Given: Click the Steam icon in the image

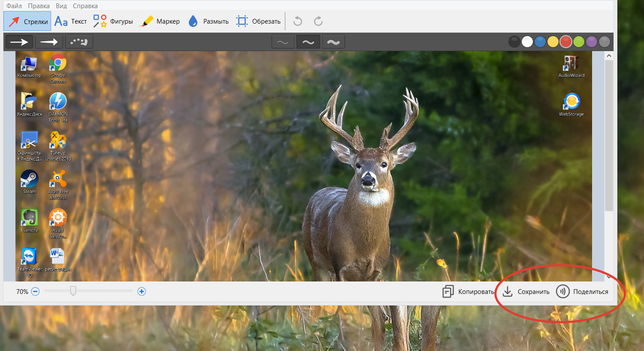Looking at the screenshot, I should pos(29,182).
